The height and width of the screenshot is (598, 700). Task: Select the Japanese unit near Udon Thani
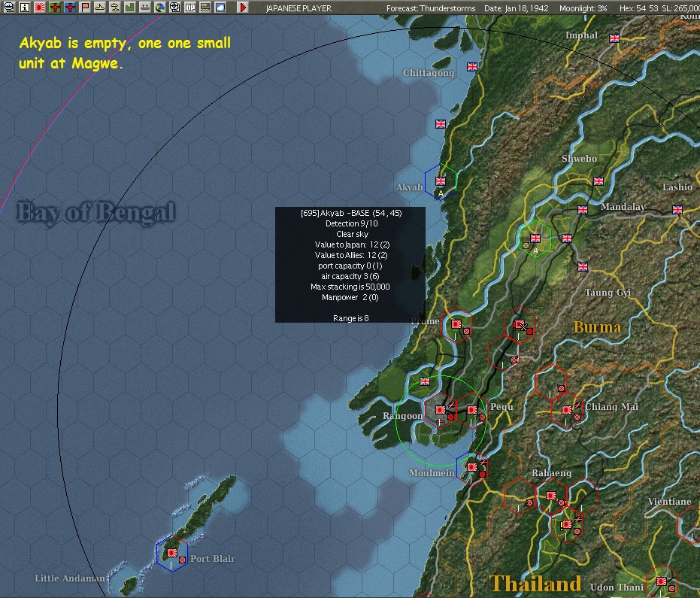662,581
